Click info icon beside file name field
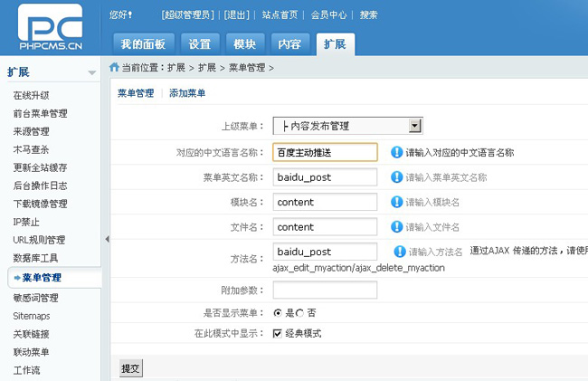The height and width of the screenshot is (381, 588). click(396, 226)
